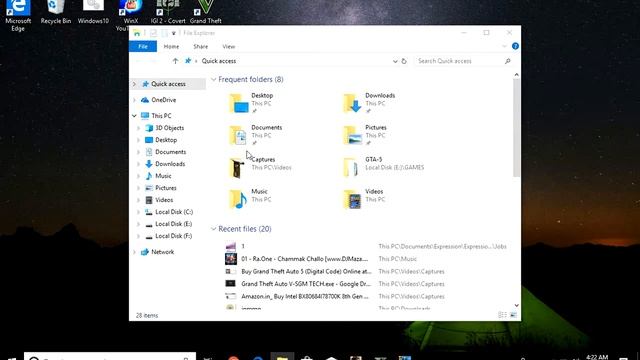Open the Videos frequent folder
This screenshot has height=360, width=640.
point(363,199)
